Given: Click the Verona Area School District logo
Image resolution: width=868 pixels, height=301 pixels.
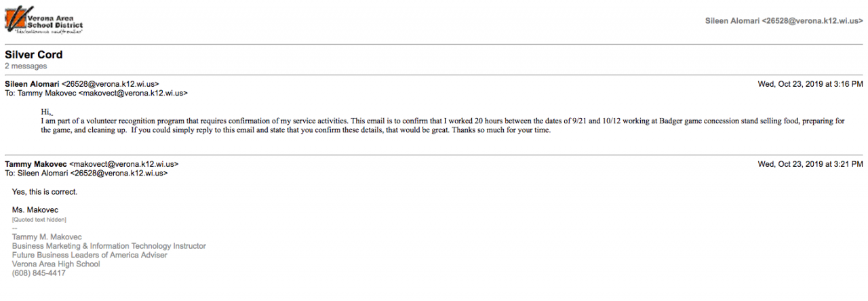Looking at the screenshot, I should point(43,21).
